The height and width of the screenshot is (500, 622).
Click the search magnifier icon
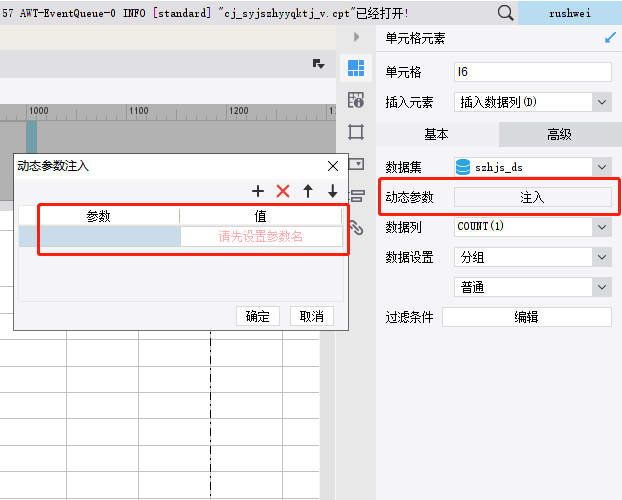click(x=505, y=13)
